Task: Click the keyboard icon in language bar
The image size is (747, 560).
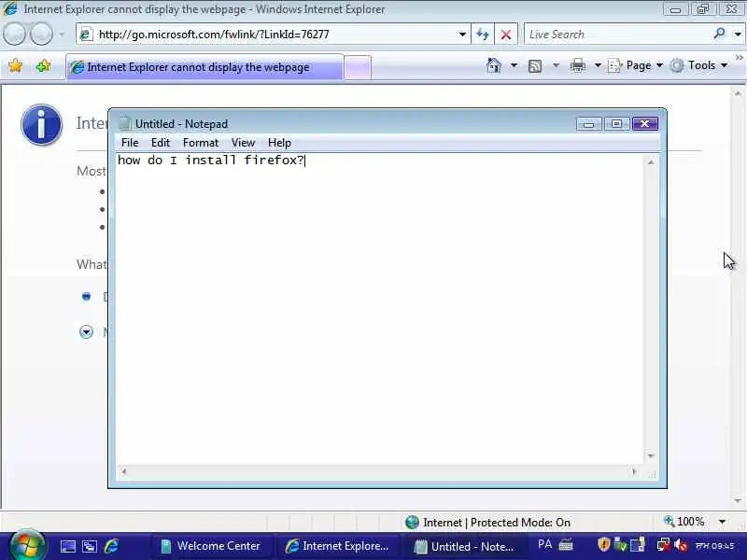Action: coord(566,545)
